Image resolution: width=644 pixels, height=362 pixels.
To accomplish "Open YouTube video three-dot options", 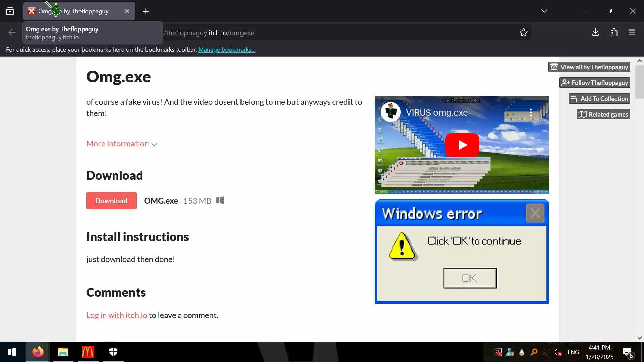I will click(531, 113).
